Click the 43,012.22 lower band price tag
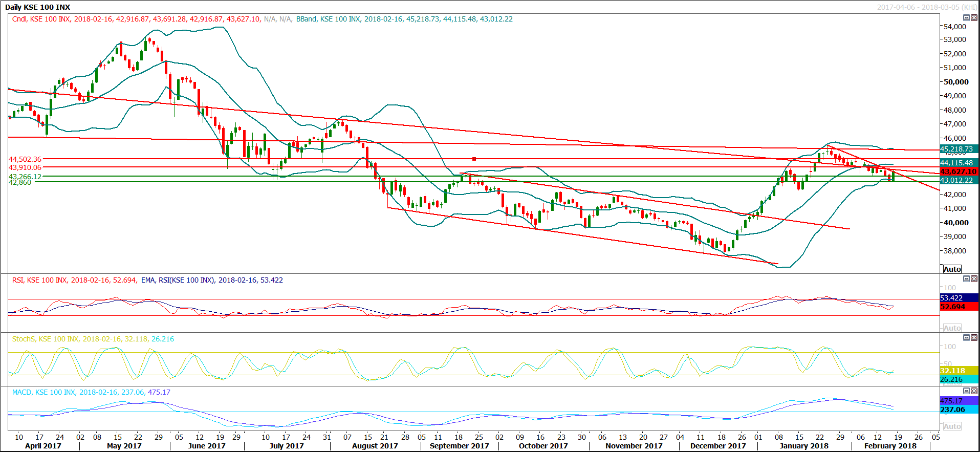 (959, 180)
